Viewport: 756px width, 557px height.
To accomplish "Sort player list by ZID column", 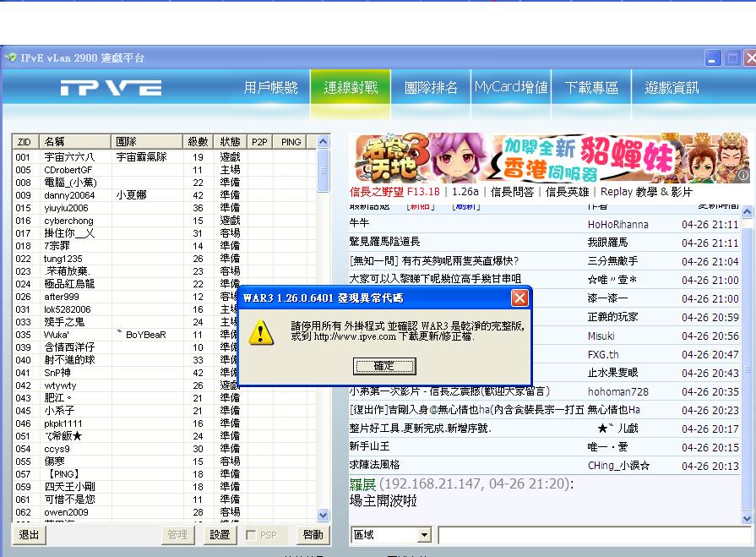I will coord(25,142).
